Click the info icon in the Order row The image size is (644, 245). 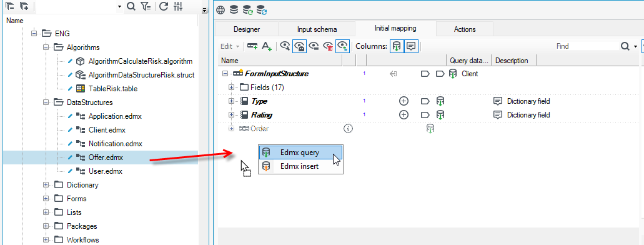[348, 129]
